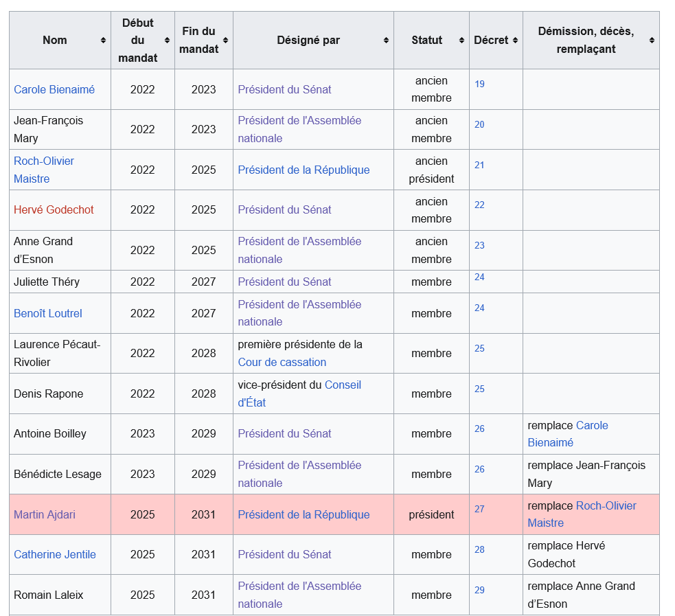Jump to footnote reference 19
Screen dimensions: 675x616
tap(479, 84)
